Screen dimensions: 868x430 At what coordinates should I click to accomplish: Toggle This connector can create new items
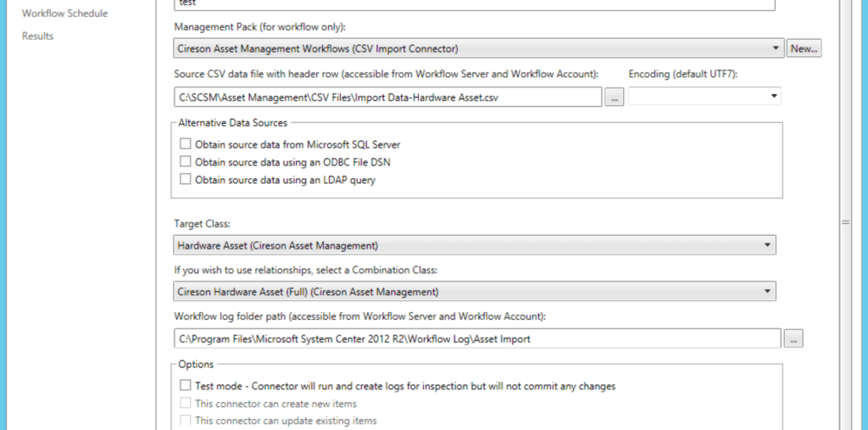click(x=186, y=403)
